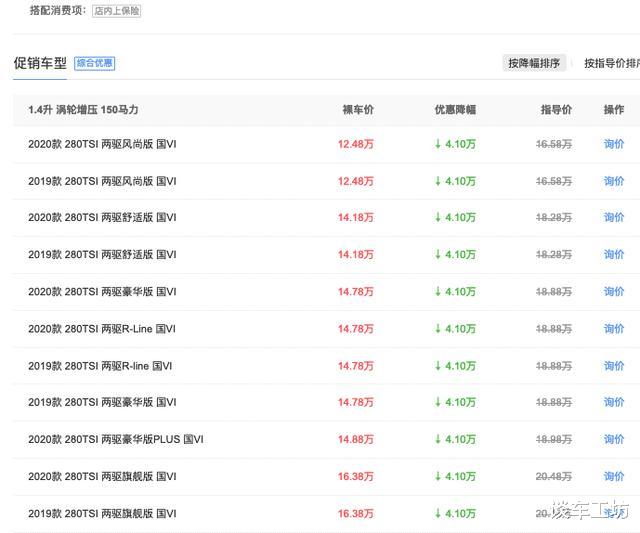This screenshot has height=533, width=640.
Task: Click 20.48万 guide price of 2020款 旗舰版
Action: 553,477
